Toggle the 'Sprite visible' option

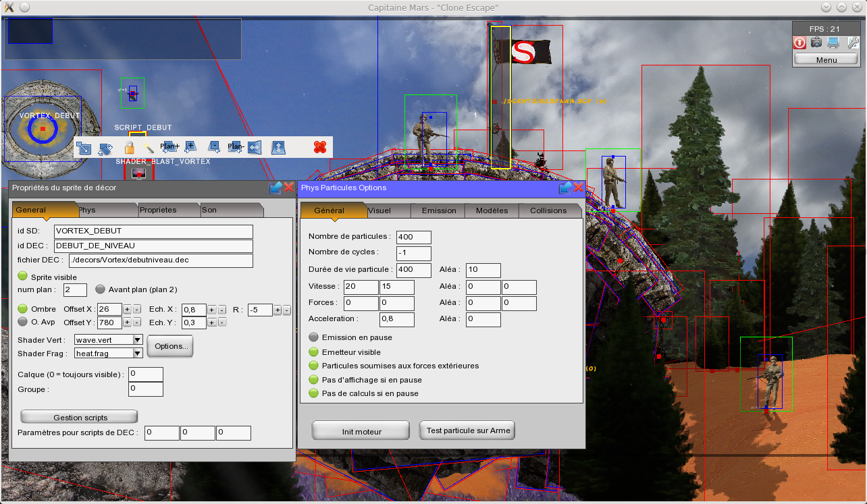coord(21,276)
